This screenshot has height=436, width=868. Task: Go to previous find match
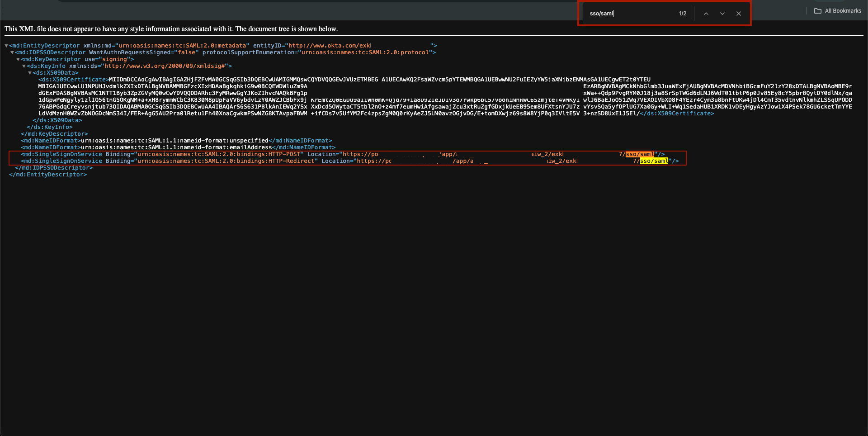click(706, 14)
